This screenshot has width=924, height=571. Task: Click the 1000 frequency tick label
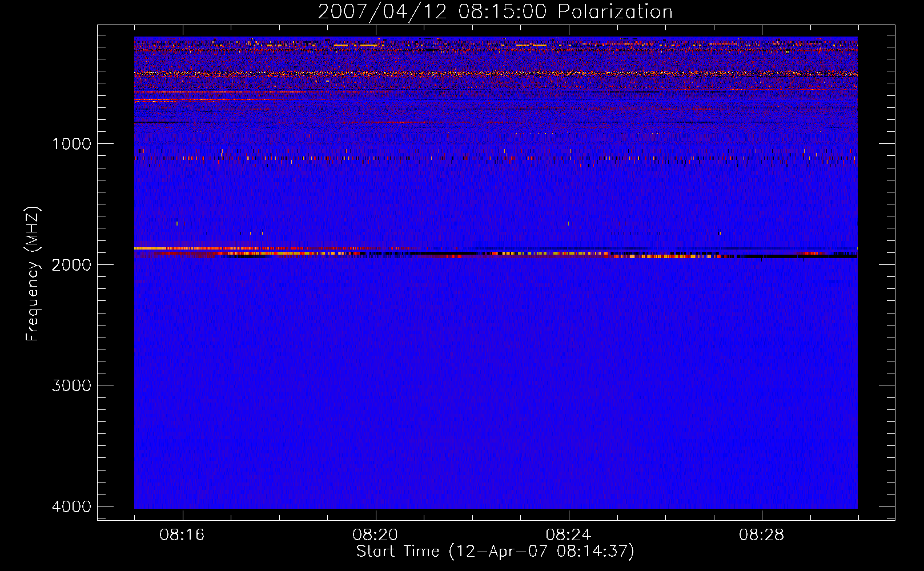point(71,143)
